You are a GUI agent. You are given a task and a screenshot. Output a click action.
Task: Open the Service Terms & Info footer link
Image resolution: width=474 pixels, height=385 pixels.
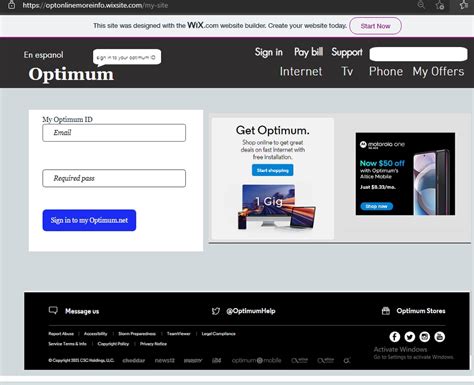click(67, 344)
